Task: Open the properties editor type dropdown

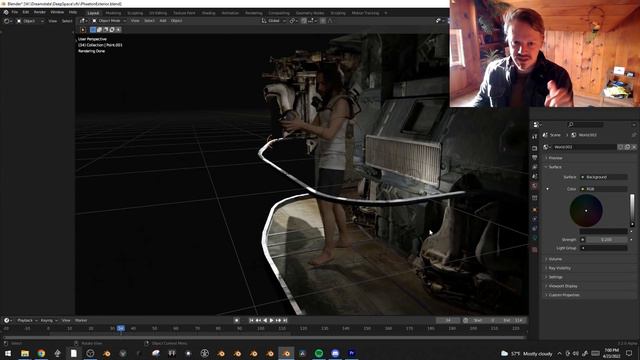Action: click(x=537, y=124)
